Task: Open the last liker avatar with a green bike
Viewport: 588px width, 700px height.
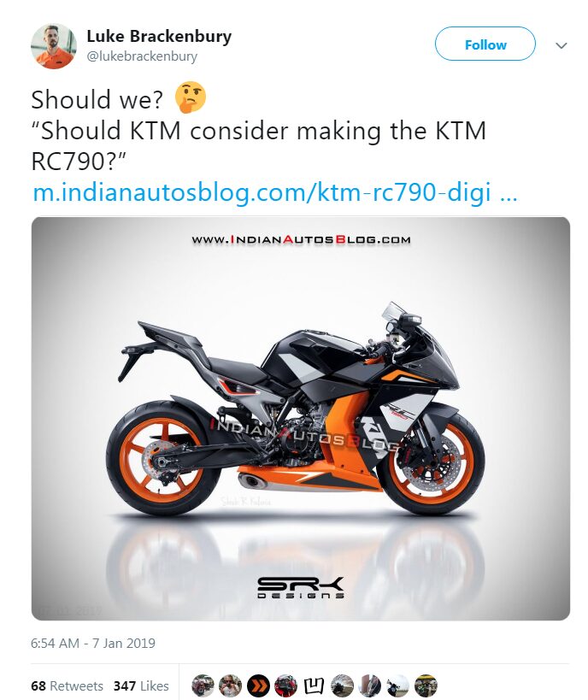Action: (426, 685)
